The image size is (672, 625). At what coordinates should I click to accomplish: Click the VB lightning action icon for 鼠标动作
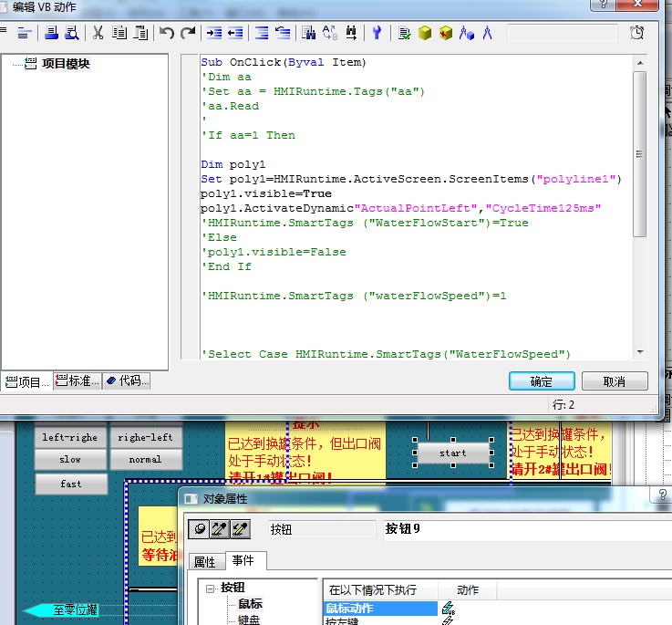pyautogui.click(x=449, y=609)
